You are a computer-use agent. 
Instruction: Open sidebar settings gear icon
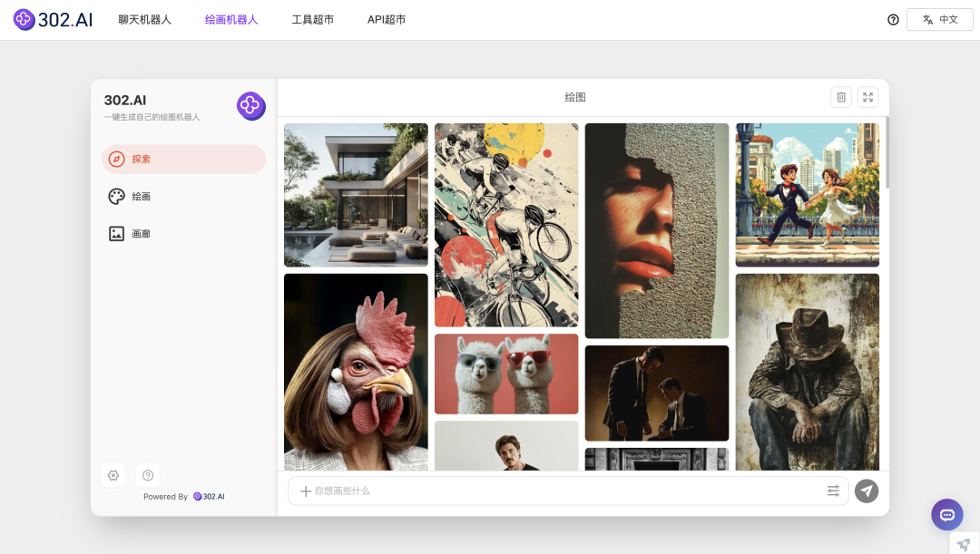[x=113, y=475]
